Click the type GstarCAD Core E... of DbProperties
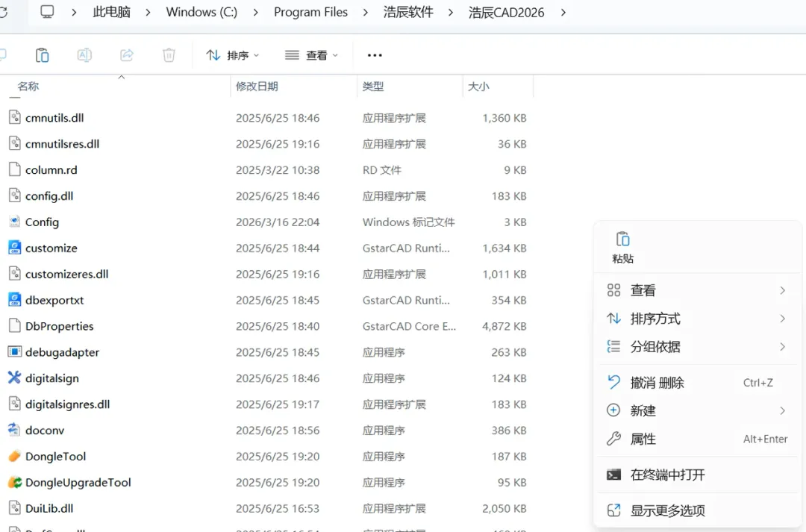Viewport: 806px width, 532px height. pyautogui.click(x=409, y=326)
